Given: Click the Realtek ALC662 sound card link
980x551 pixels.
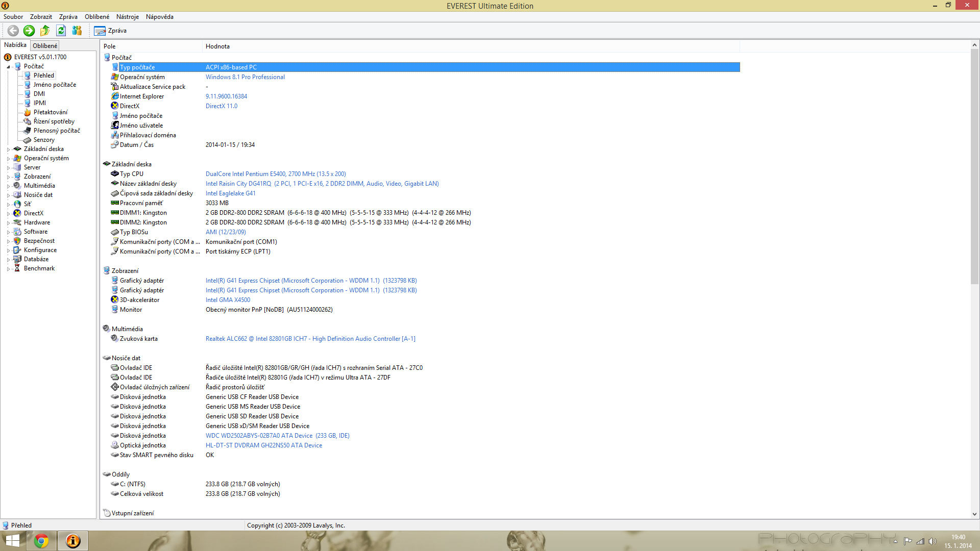Looking at the screenshot, I should pyautogui.click(x=310, y=339).
